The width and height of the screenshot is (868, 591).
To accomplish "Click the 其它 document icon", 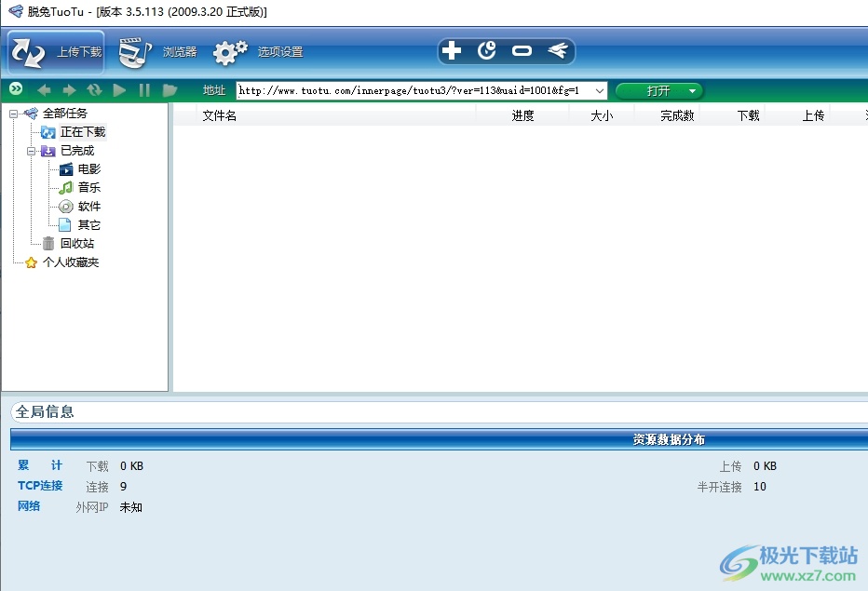I will [65, 224].
